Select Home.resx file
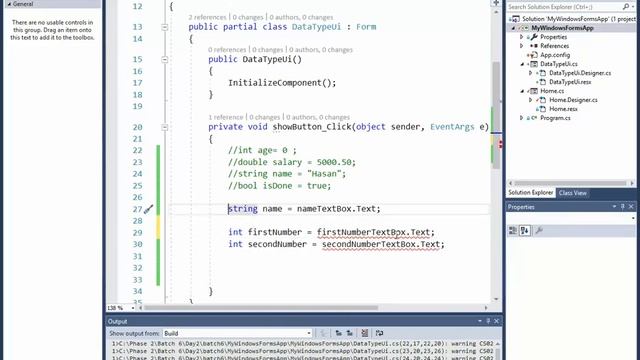This screenshot has width=640, height=360. [x=563, y=109]
